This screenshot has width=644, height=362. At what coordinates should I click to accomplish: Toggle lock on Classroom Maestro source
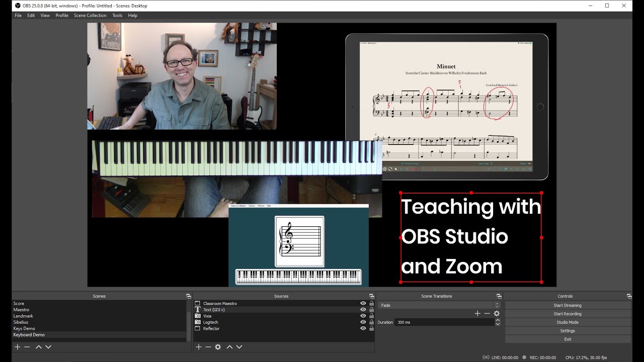(371, 303)
